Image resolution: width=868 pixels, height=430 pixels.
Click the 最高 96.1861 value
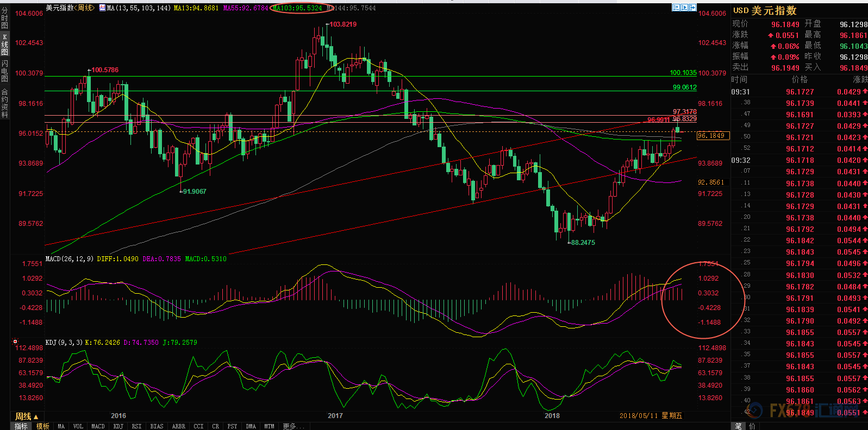(853, 35)
